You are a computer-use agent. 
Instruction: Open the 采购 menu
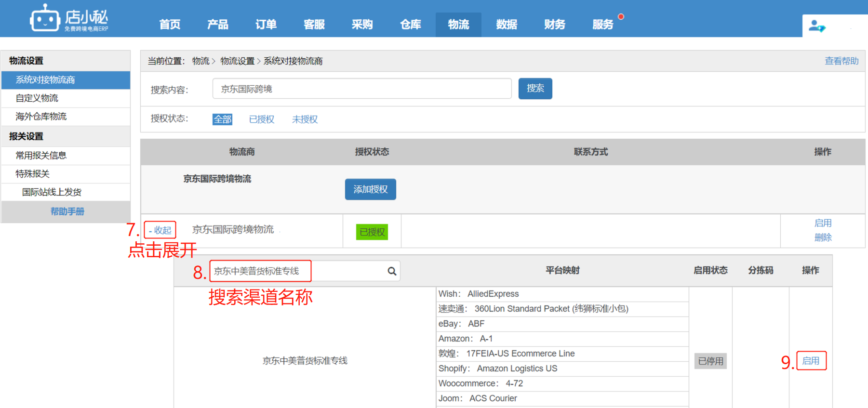tap(362, 25)
